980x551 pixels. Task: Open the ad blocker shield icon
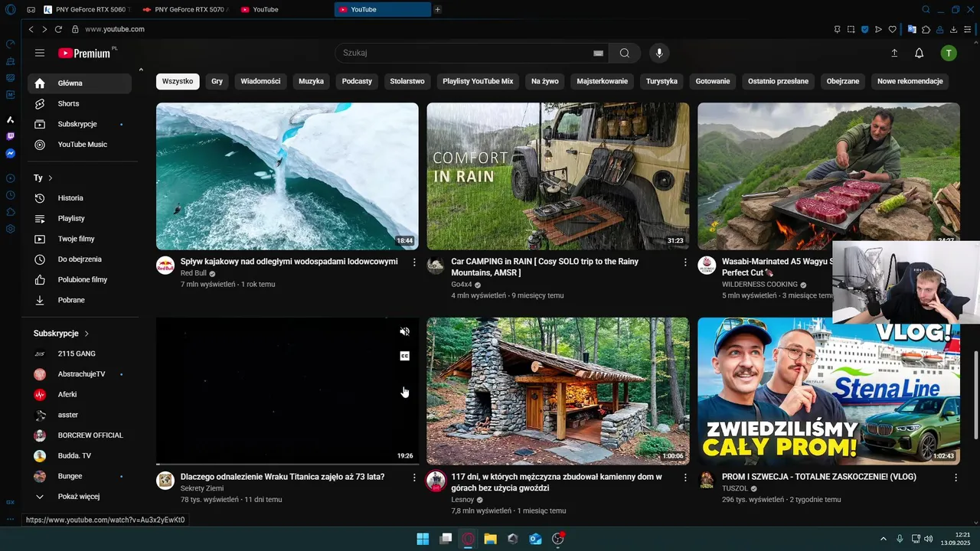tap(865, 29)
